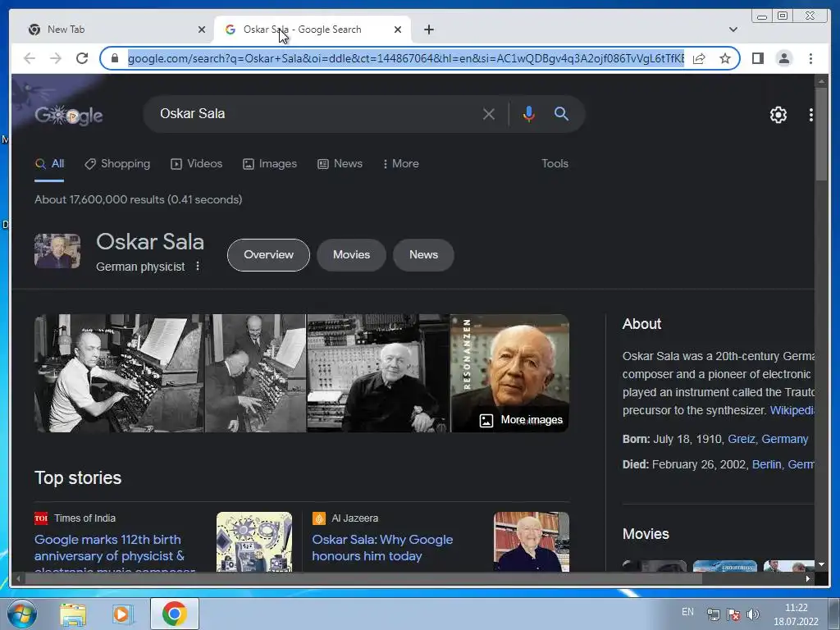
Task: Open the Wikipedia link in About
Action: 792,410
